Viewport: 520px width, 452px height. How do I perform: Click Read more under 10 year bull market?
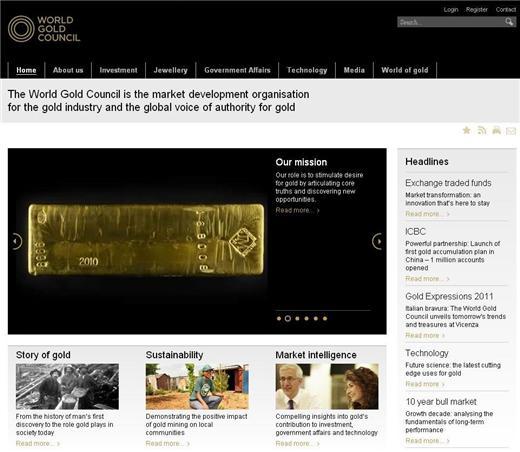tap(427, 441)
